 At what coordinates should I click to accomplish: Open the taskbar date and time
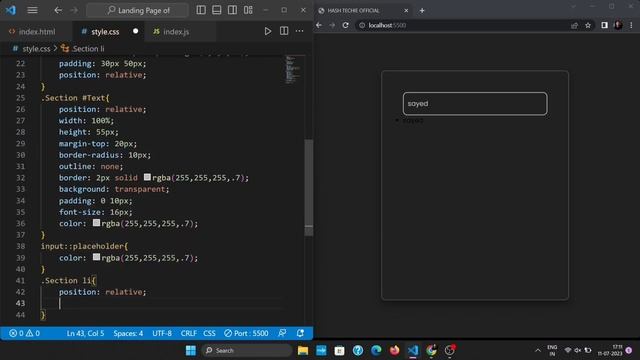(610, 350)
